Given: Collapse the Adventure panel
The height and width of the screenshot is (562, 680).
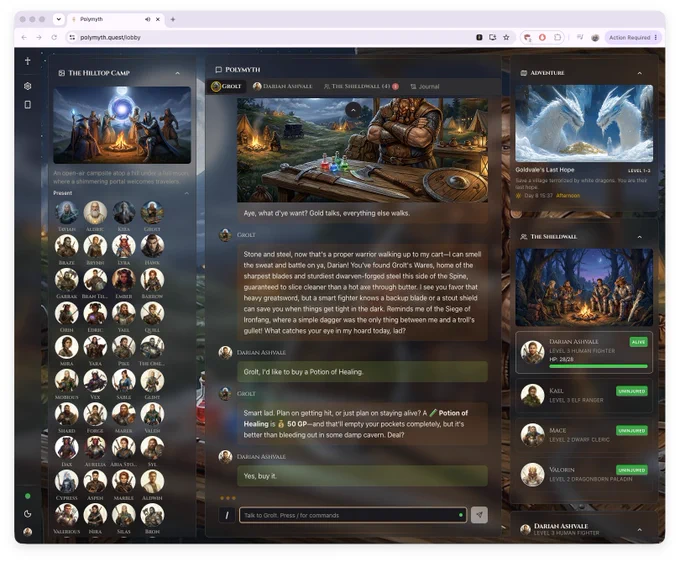Looking at the screenshot, I should tap(640, 73).
